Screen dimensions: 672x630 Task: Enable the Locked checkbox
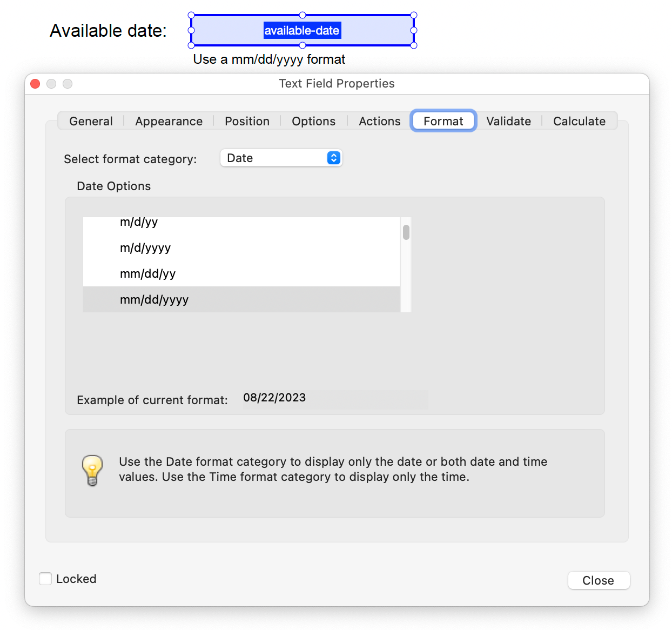[45, 579]
